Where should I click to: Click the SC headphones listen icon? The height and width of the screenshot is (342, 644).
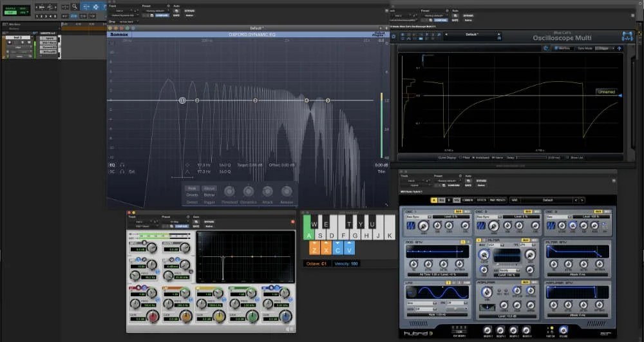coord(122,171)
